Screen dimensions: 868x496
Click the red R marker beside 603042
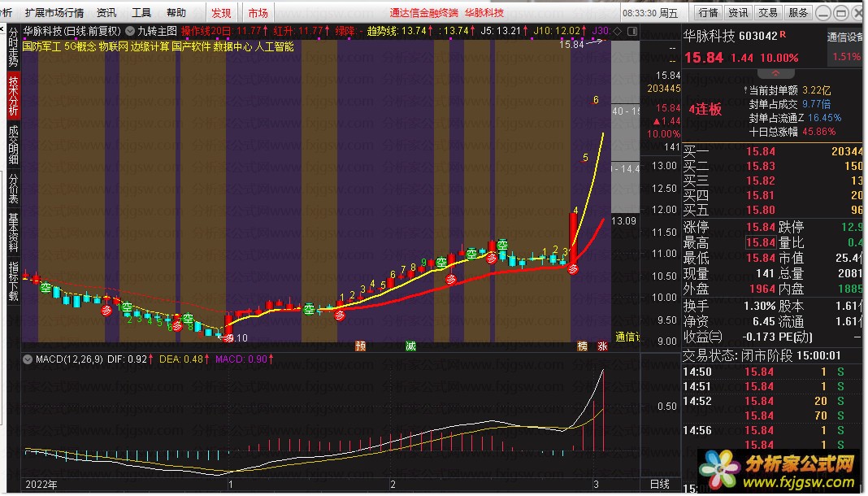tap(783, 34)
